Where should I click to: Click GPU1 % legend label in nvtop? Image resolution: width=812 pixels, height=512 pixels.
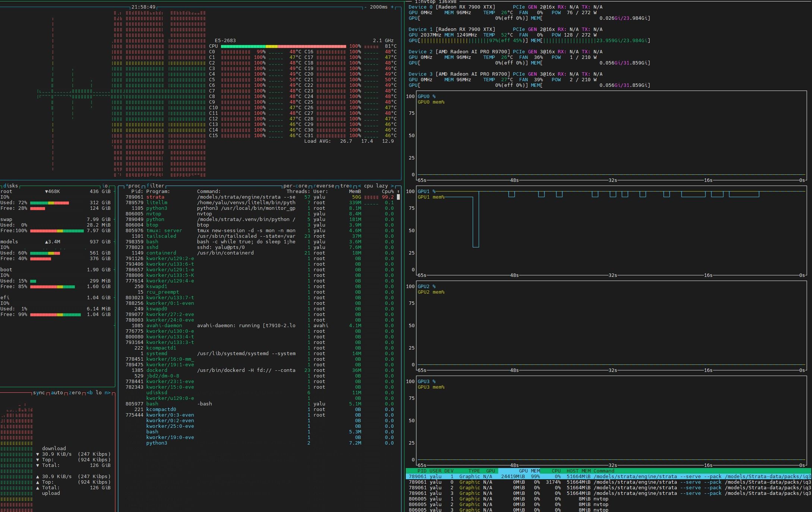pyautogui.click(x=426, y=192)
